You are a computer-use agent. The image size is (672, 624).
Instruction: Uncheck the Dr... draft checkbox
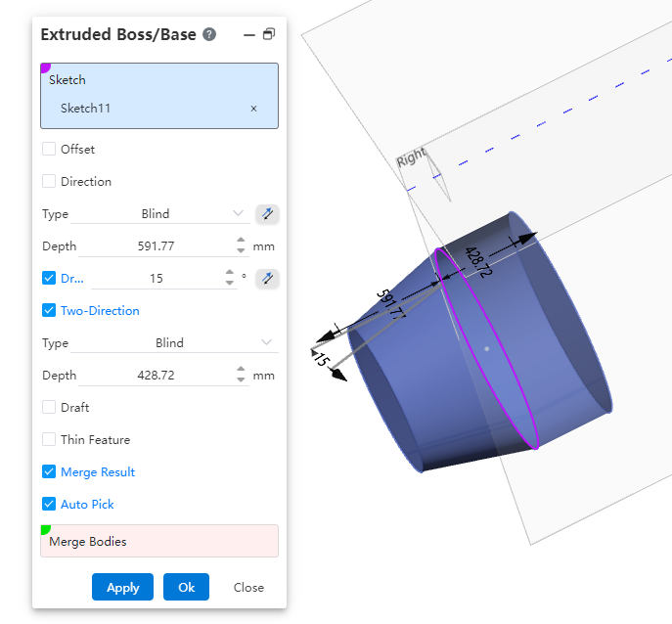click(x=49, y=278)
